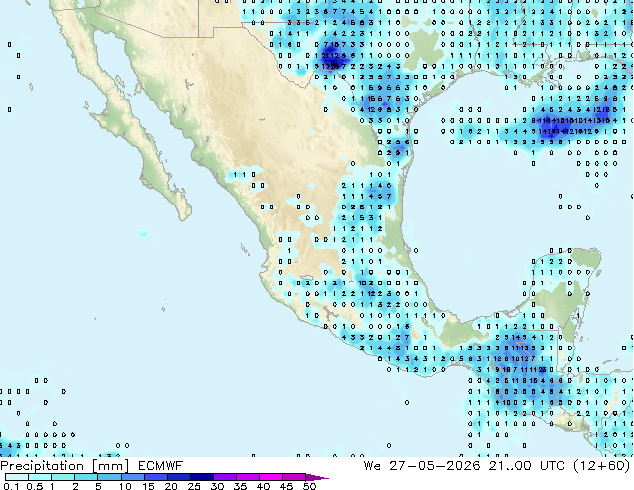Click the '25' legend scale value
Screen dimensions: 634x490
pyautogui.click(x=194, y=486)
